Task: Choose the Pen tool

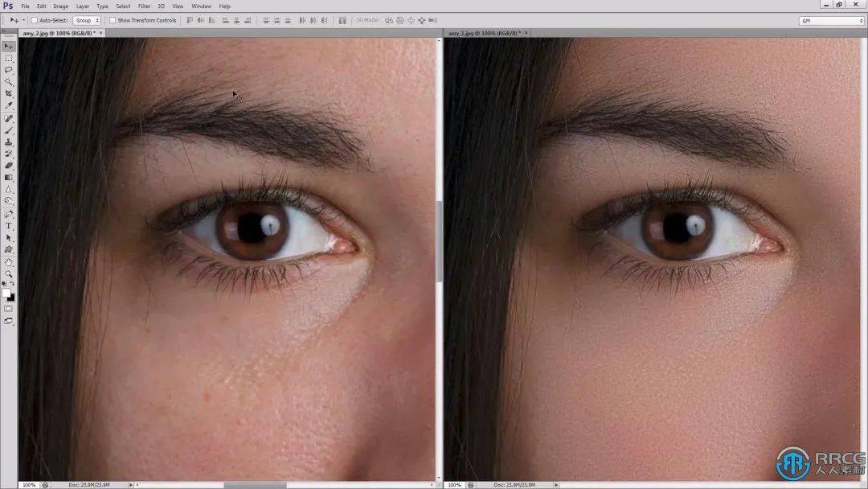Action: point(9,214)
